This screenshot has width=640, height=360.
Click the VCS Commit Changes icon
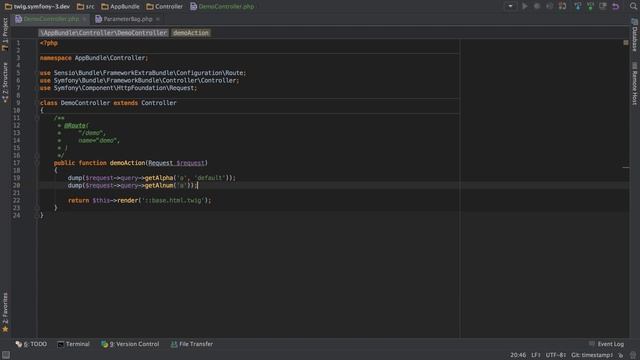(x=590, y=7)
